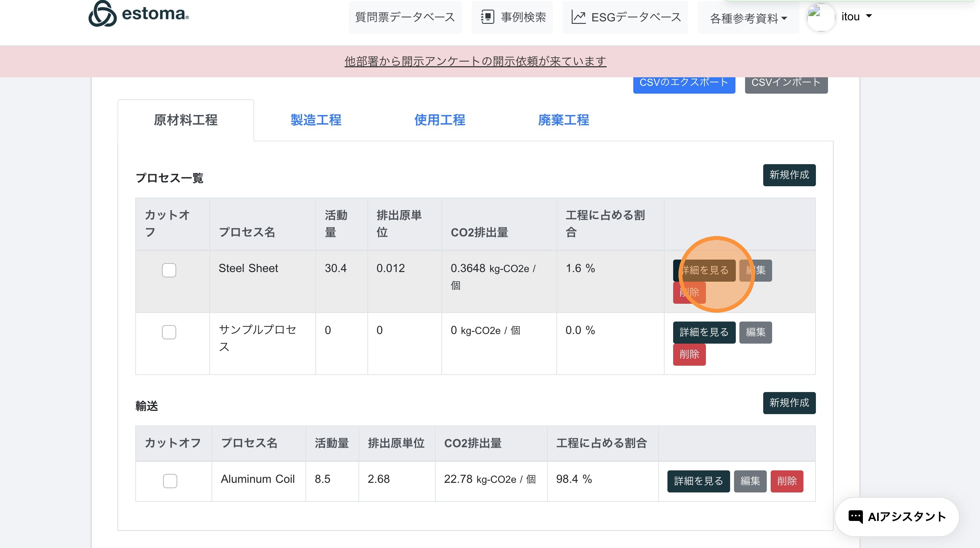Delete the Aluminum Coil row
The image size is (980, 548).
tap(786, 481)
